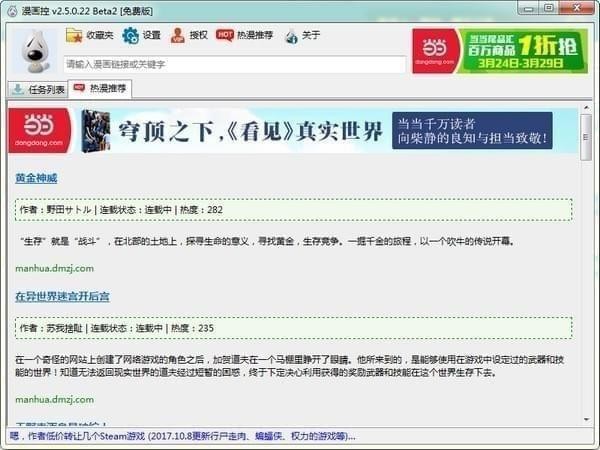Switch to the 任务列表 tab
Screen dimensions: 600x450
tap(38, 89)
